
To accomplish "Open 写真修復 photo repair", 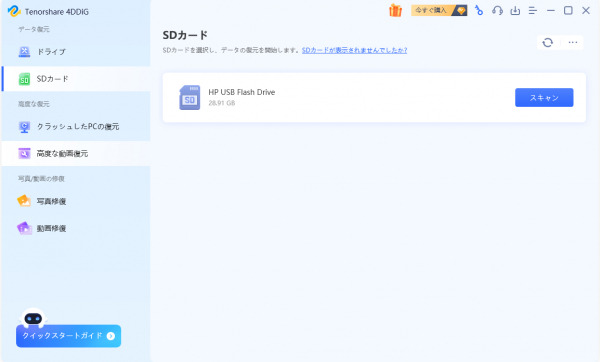I will tap(76, 201).
